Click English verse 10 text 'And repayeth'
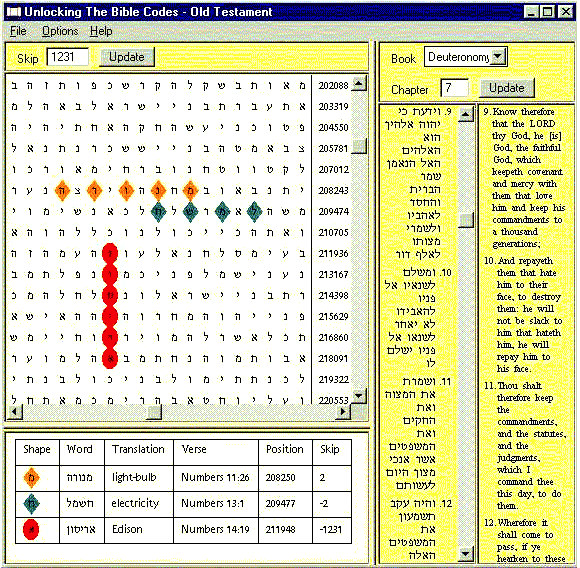 [x=525, y=261]
